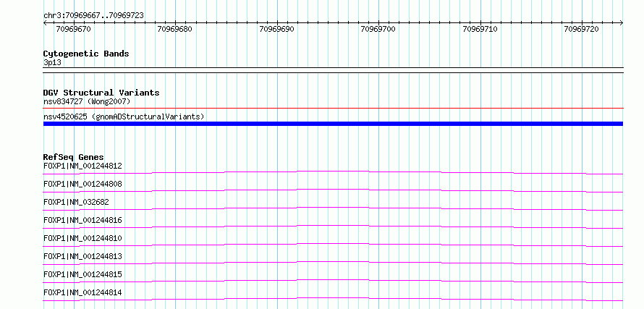Select the RefSeq Genes track title
Screen dimensions: 644x309
[x=74, y=157]
